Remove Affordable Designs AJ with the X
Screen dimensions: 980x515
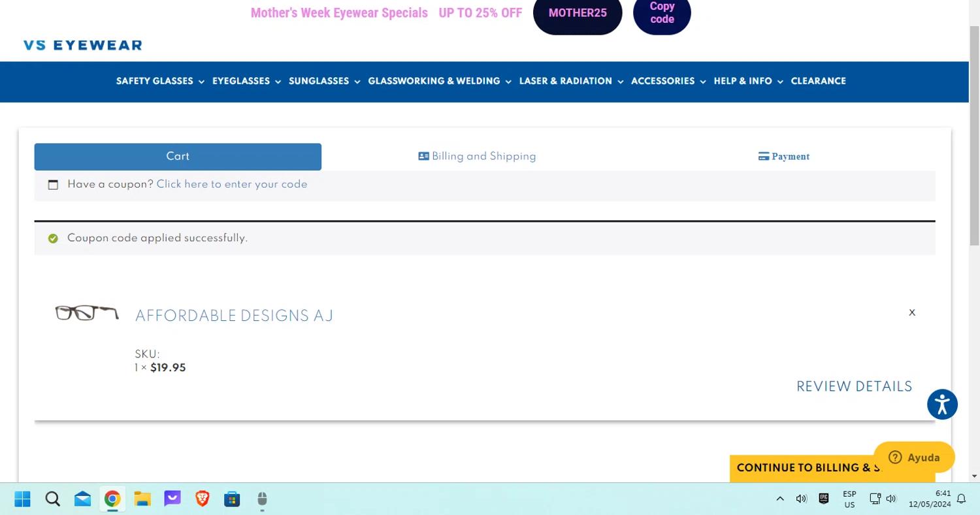coord(912,312)
